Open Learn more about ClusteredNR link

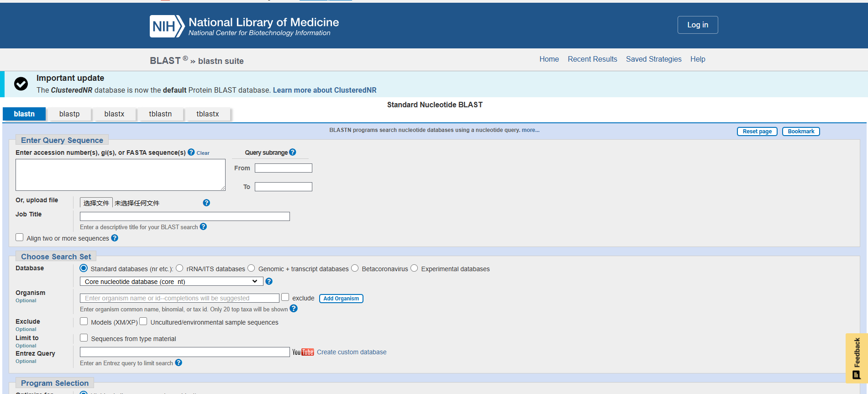point(325,90)
